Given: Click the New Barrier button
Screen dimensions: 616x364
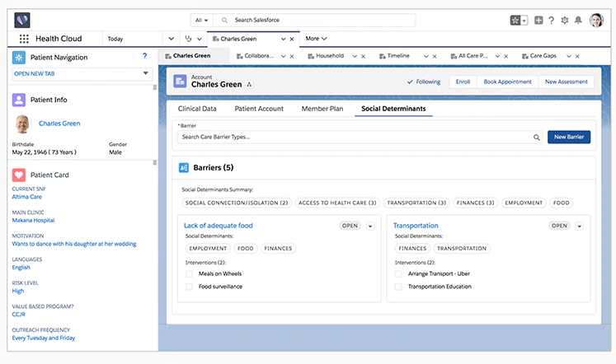Looking at the screenshot, I should (569, 137).
